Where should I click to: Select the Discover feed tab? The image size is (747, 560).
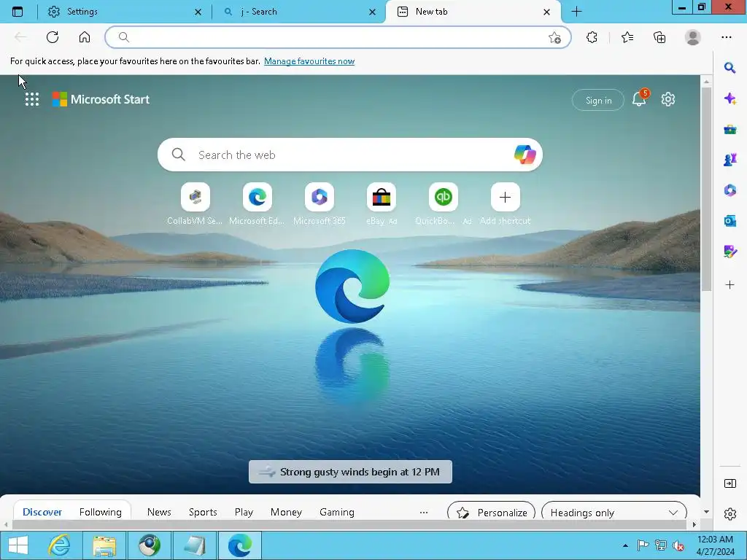(x=42, y=512)
